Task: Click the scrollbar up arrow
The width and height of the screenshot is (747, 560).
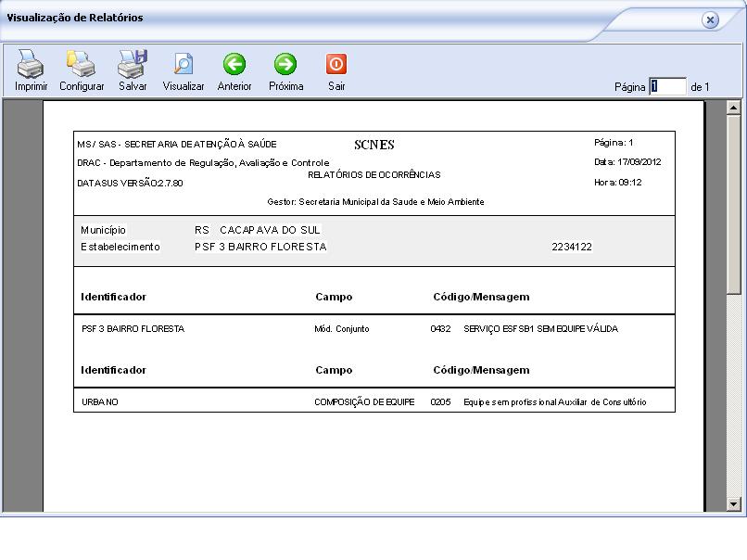Action: pyautogui.click(x=734, y=108)
